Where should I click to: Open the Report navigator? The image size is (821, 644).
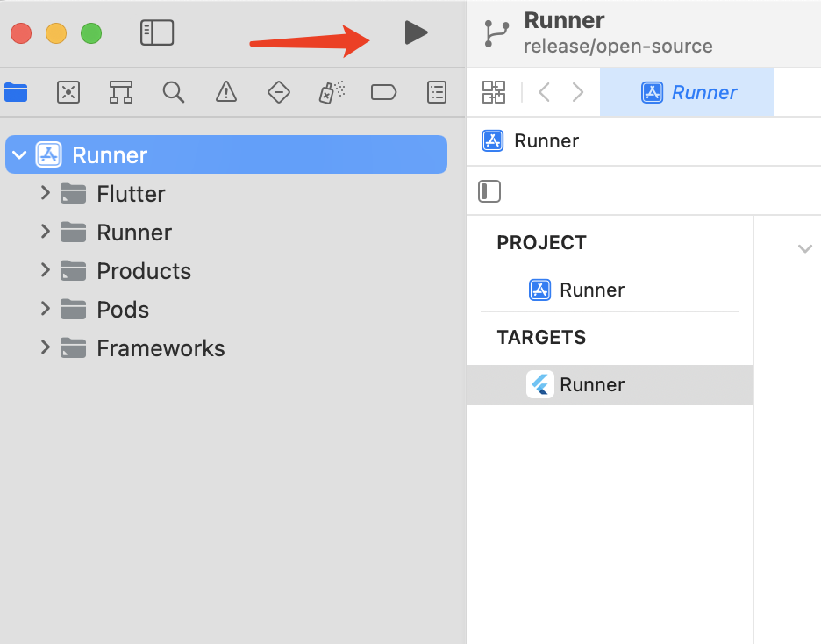pos(437,93)
